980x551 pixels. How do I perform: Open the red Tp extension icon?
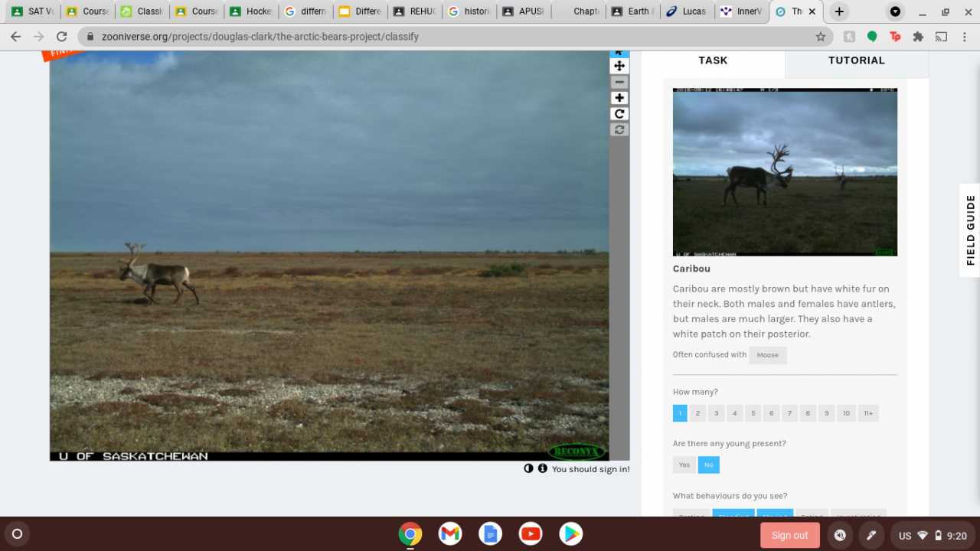pyautogui.click(x=895, y=37)
